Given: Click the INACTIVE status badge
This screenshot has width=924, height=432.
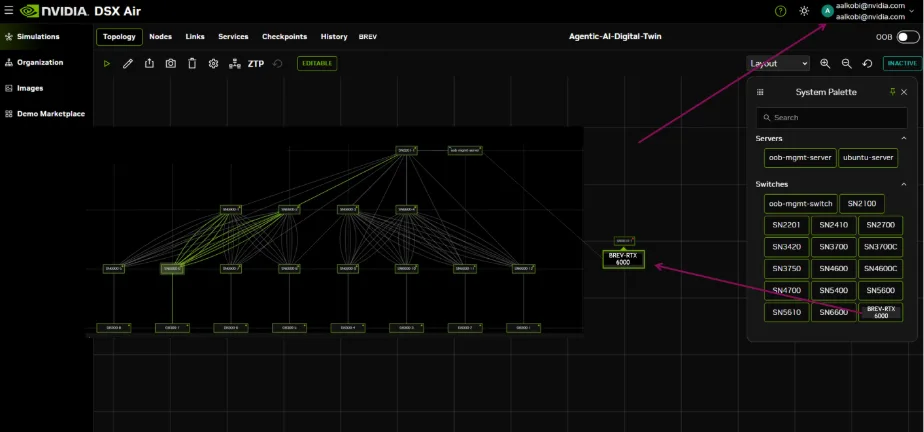Looking at the screenshot, I should click(902, 64).
